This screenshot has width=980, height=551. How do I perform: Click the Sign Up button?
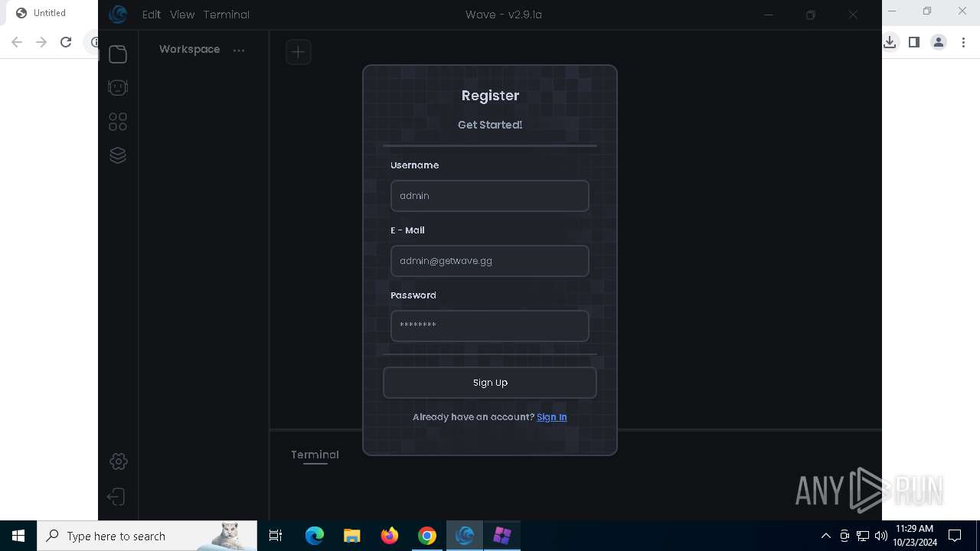[490, 383]
